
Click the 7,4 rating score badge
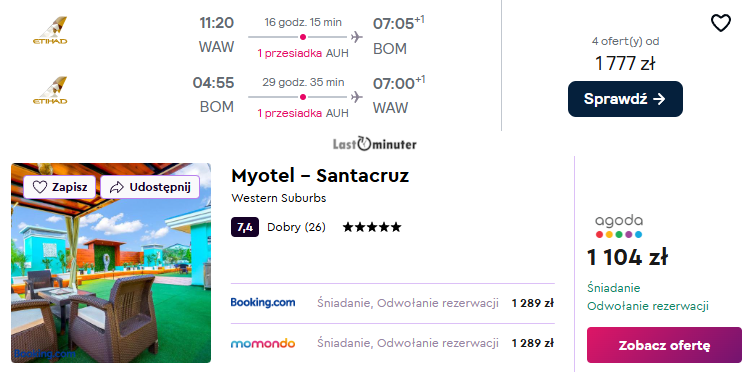coord(245,227)
